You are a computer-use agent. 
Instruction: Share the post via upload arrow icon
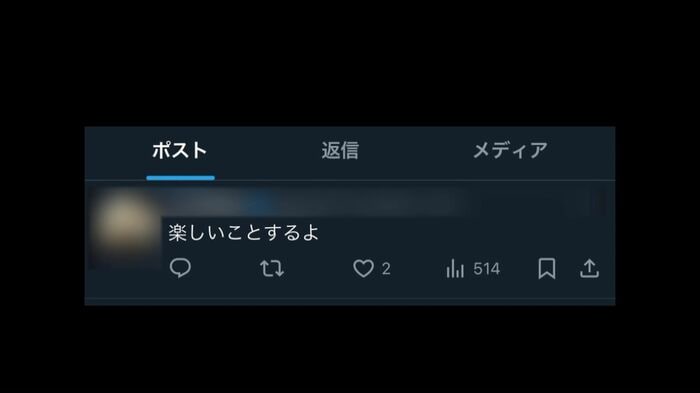click(589, 269)
